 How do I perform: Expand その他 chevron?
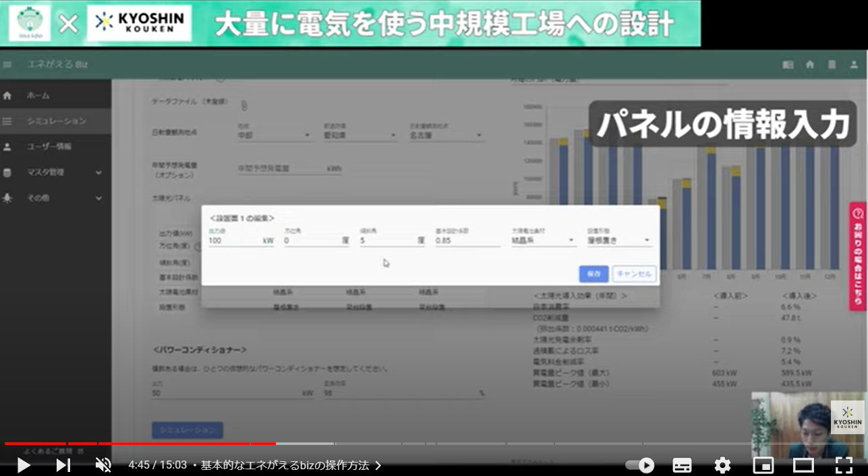99,198
